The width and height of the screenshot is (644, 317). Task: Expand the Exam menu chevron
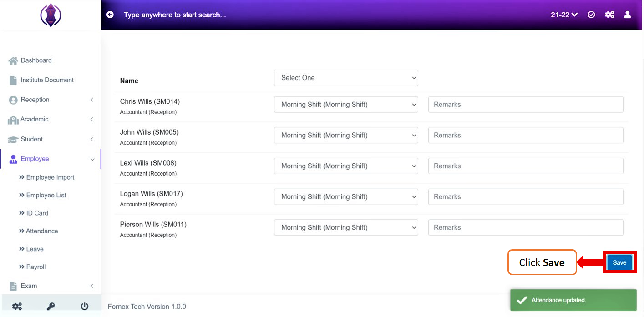[92, 286]
